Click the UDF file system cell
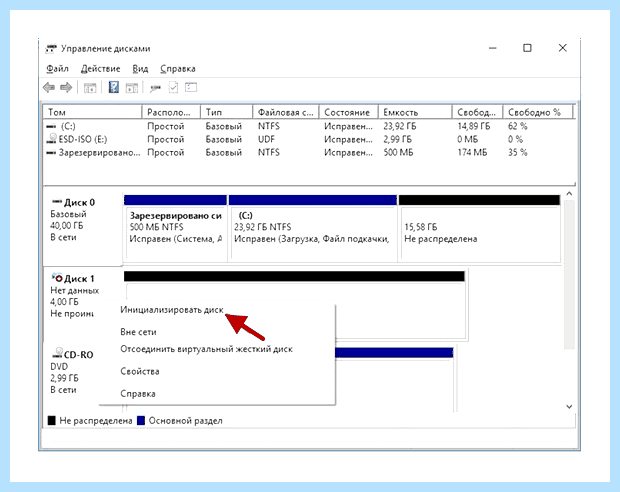The image size is (620, 492). (x=266, y=139)
